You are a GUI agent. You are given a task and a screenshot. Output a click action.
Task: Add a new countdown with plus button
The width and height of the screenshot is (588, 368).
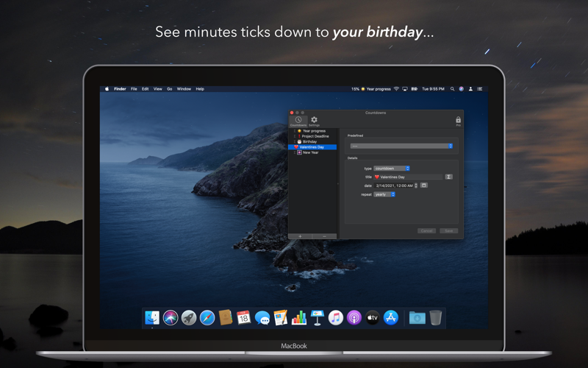point(300,236)
